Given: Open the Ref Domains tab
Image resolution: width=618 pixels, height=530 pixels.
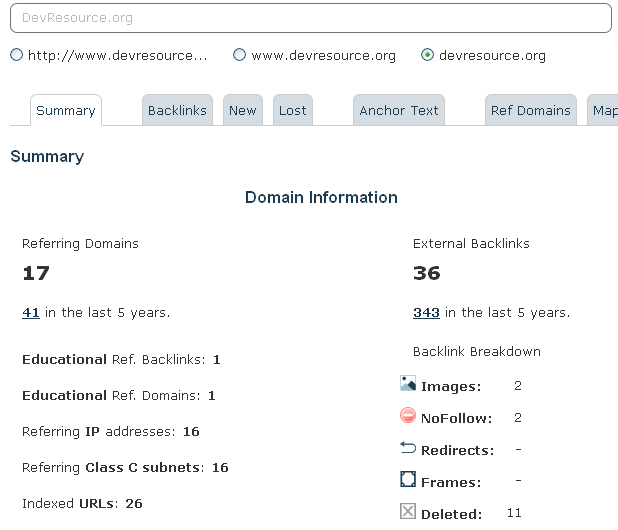Looking at the screenshot, I should click(x=531, y=110).
